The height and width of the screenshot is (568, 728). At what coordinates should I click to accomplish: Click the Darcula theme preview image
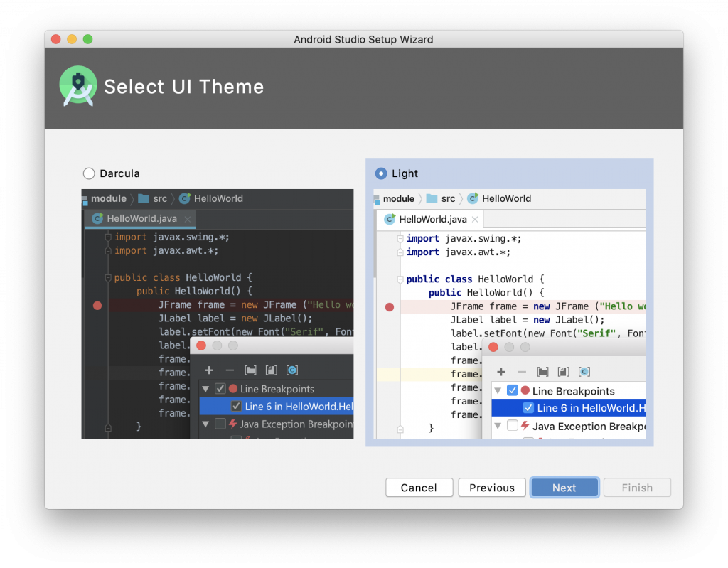218,314
